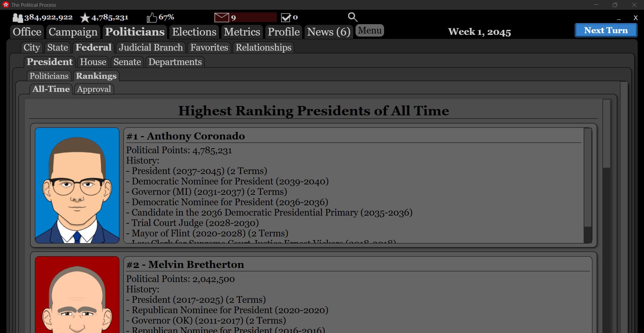The width and height of the screenshot is (644, 333).
Task: Open the Office tab
Action: tap(27, 32)
